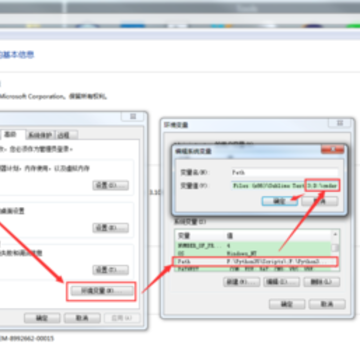
Task: Open the 远程 tab
Action: pyautogui.click(x=66, y=135)
